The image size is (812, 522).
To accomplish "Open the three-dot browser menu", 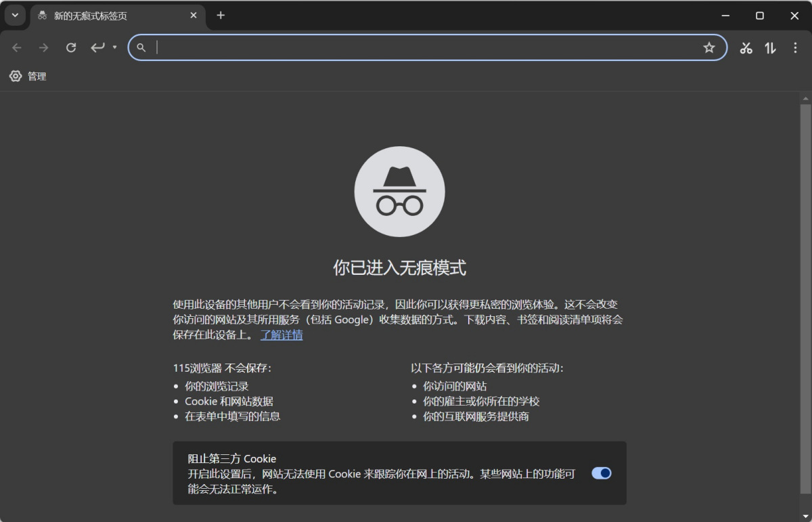I will [x=795, y=47].
